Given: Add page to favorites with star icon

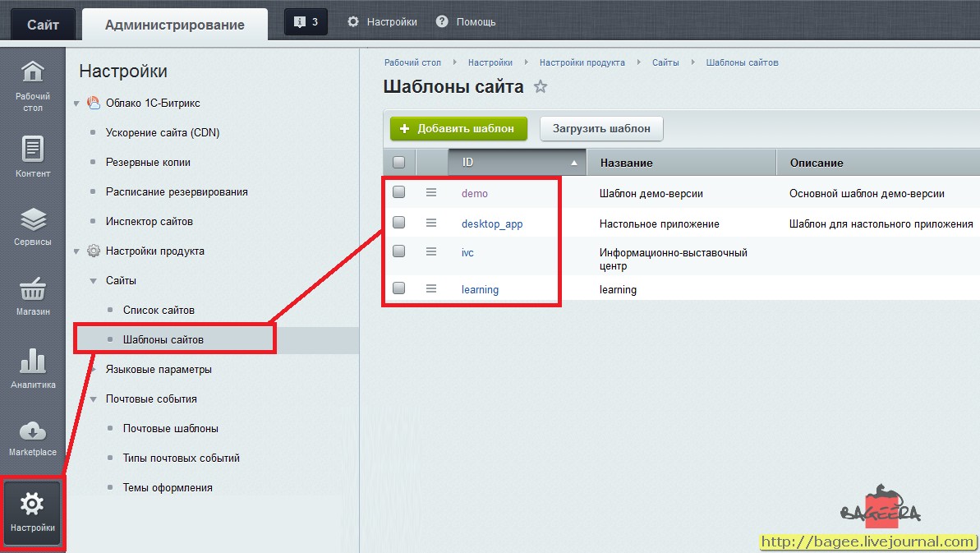Looking at the screenshot, I should tap(541, 87).
